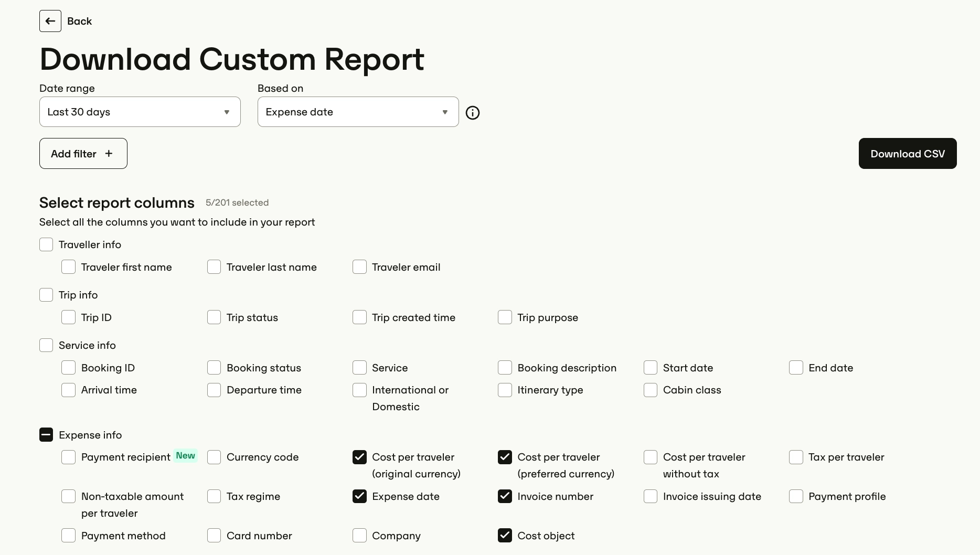Check Itinerary type column

coord(505,390)
